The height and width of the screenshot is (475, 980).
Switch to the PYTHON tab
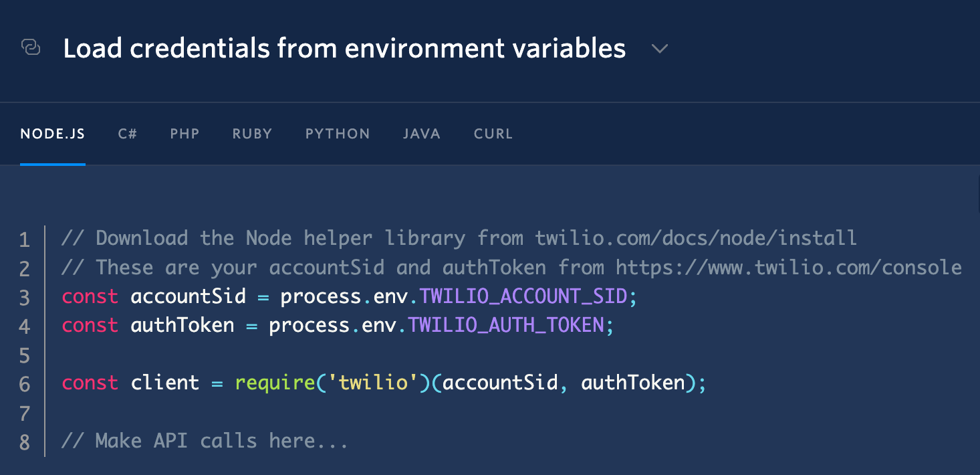[338, 134]
